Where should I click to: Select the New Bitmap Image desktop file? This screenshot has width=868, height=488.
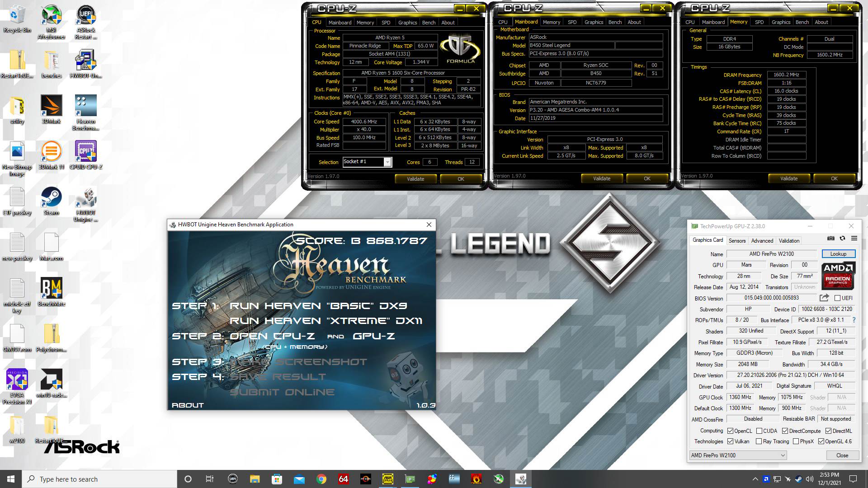pos(17,159)
